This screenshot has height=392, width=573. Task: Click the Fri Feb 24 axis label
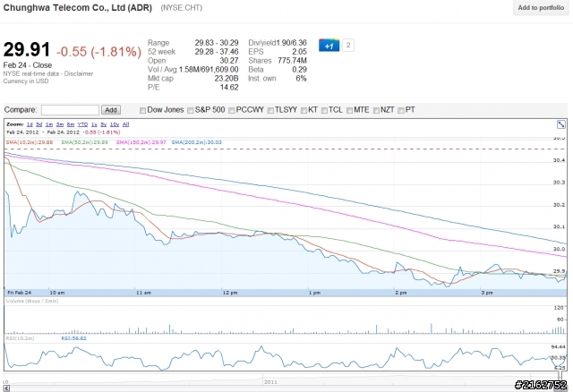pos(20,293)
